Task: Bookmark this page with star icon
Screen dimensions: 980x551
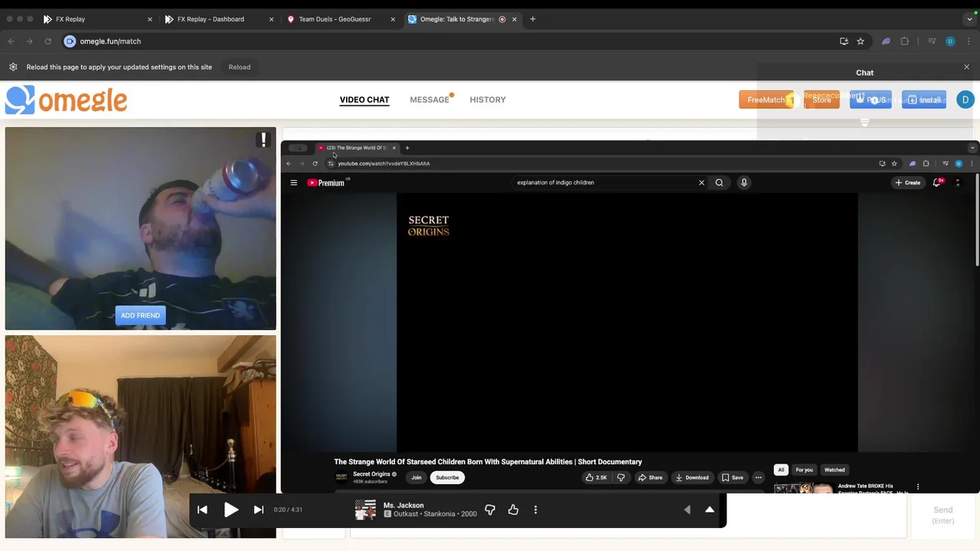Action: [861, 41]
